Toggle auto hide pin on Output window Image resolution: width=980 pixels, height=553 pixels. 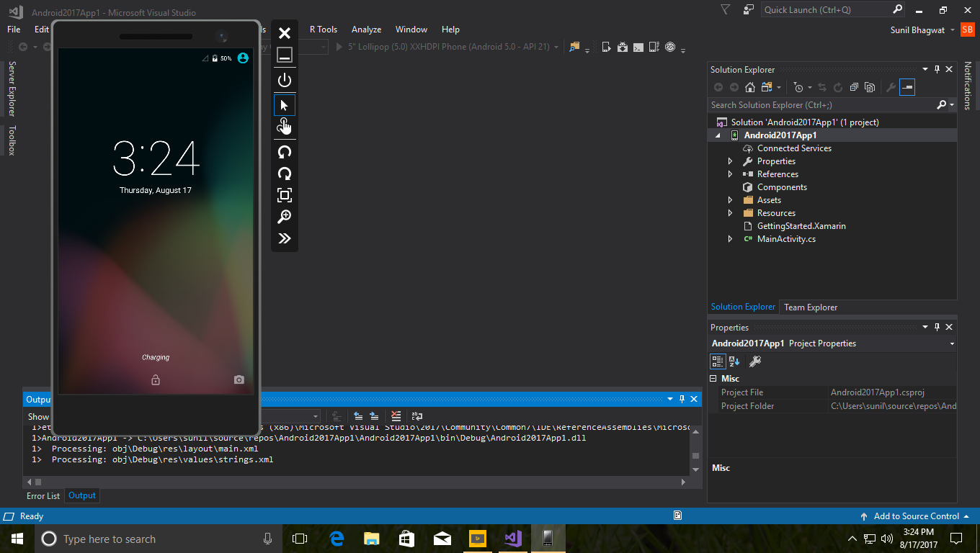click(682, 399)
